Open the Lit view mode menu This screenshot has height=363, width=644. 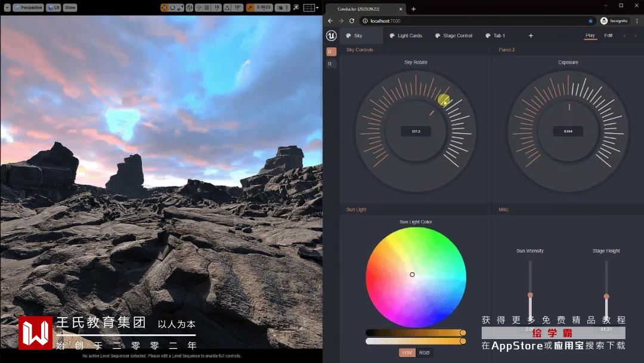click(x=54, y=7)
